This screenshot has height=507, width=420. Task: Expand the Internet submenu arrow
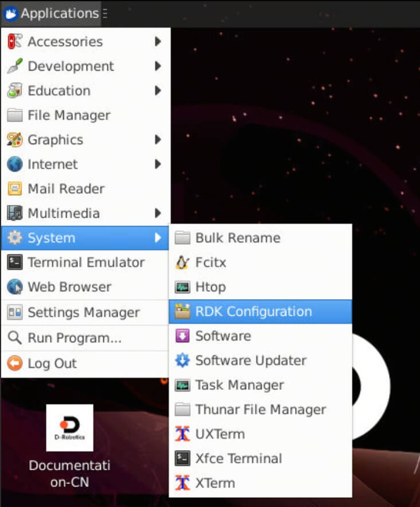tap(158, 164)
